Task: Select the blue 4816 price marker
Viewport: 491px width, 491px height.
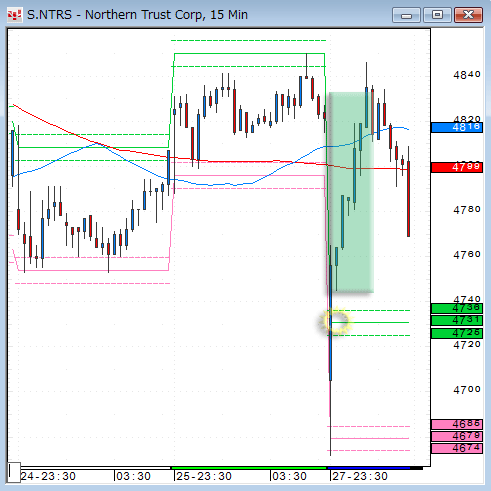Action: click(457, 127)
